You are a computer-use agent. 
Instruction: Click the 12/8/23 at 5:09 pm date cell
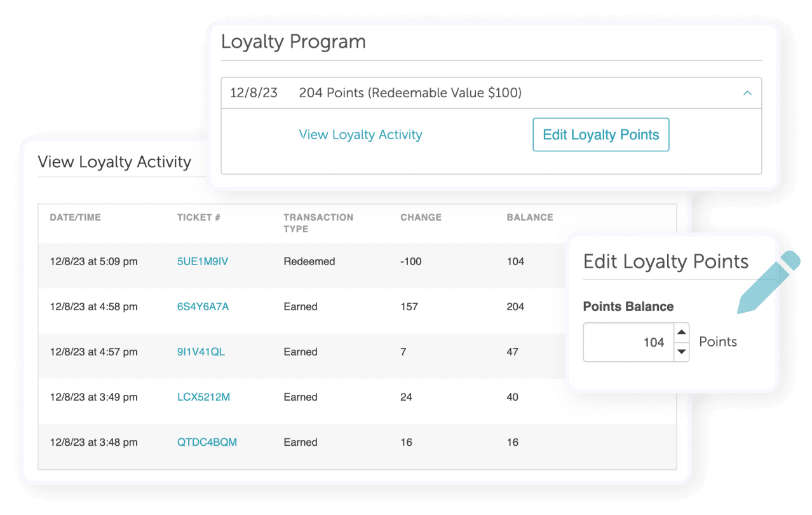tap(94, 261)
